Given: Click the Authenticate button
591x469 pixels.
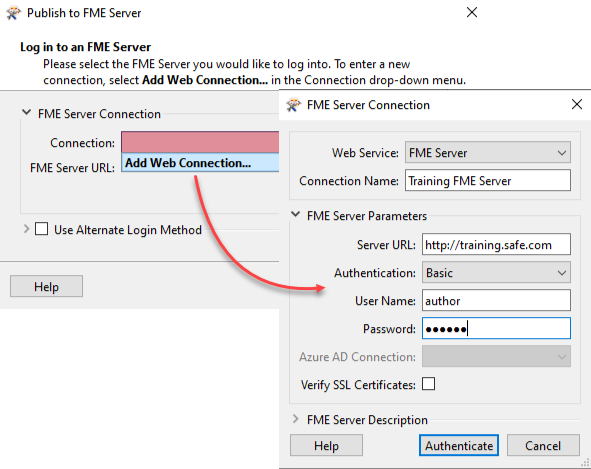Looking at the screenshot, I should coord(459,445).
